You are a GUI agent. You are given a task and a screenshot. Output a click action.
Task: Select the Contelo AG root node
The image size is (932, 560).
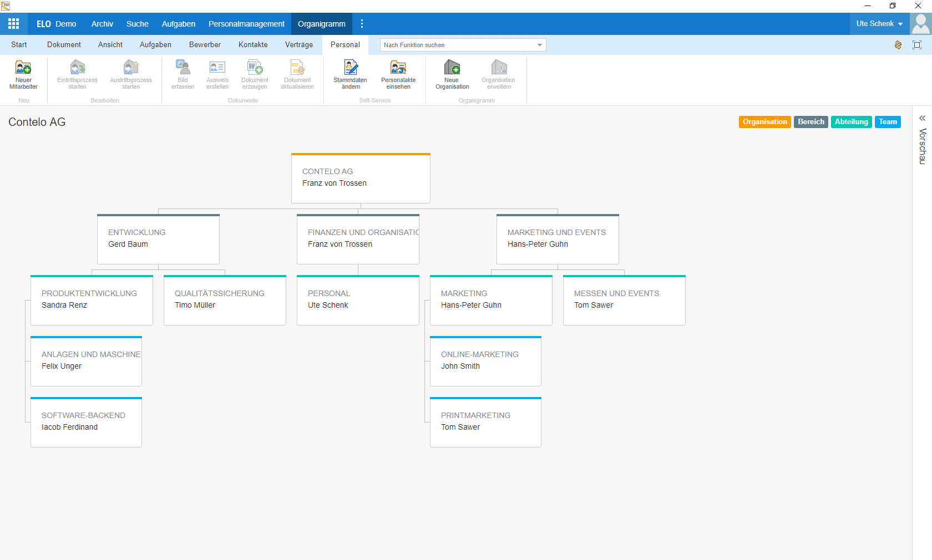tap(361, 178)
